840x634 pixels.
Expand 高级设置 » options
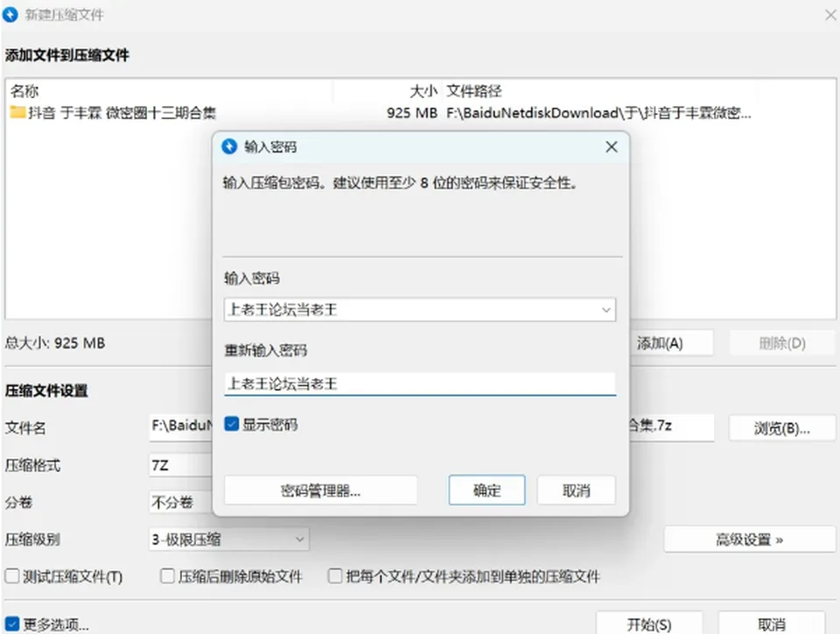point(750,539)
